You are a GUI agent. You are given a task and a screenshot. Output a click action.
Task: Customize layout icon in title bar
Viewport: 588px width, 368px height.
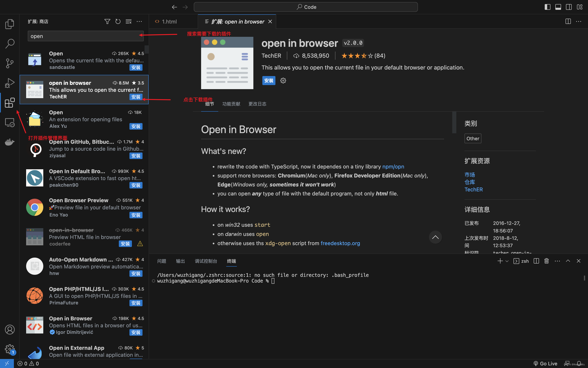pyautogui.click(x=579, y=7)
